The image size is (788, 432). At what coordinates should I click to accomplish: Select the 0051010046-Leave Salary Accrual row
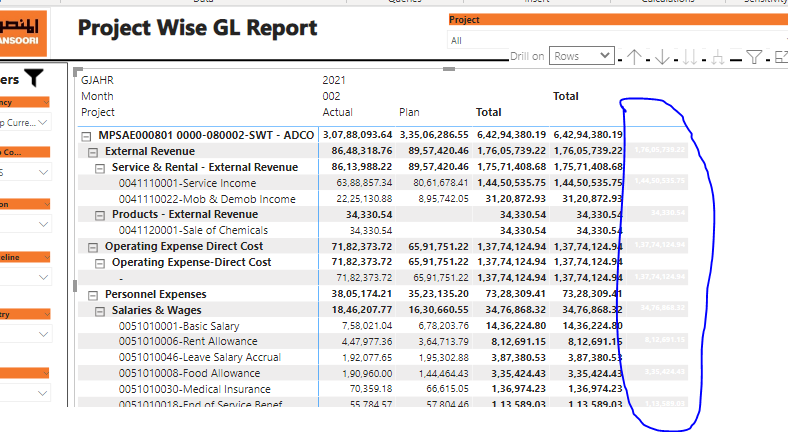tap(200, 357)
